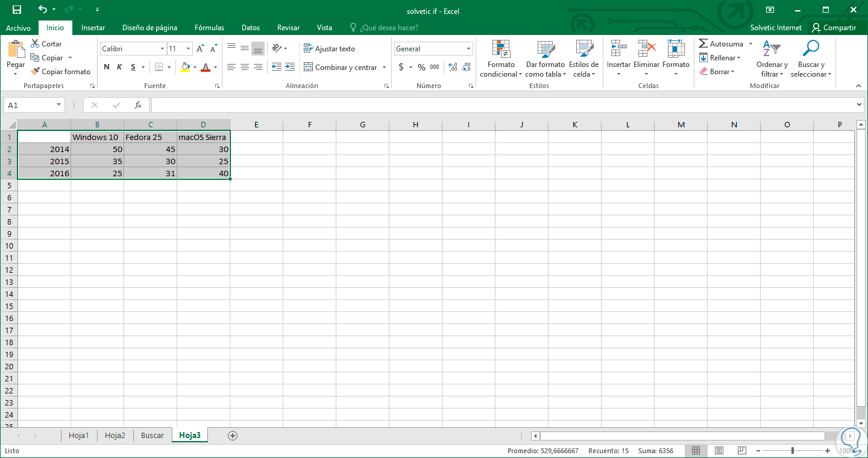Click the Compartir share button

pyautogui.click(x=834, y=28)
